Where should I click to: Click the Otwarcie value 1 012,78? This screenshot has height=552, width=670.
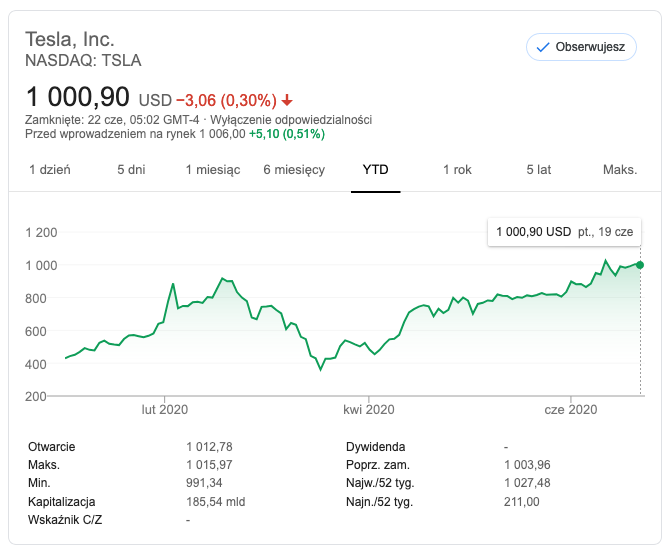209,446
